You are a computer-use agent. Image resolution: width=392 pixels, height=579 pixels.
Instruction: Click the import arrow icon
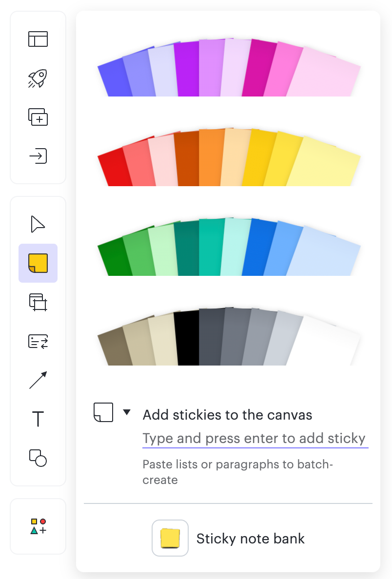[38, 156]
